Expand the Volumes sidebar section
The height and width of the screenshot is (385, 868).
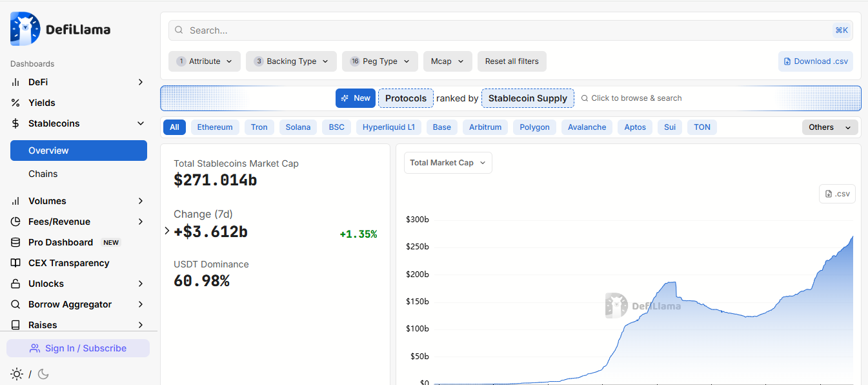(x=141, y=201)
